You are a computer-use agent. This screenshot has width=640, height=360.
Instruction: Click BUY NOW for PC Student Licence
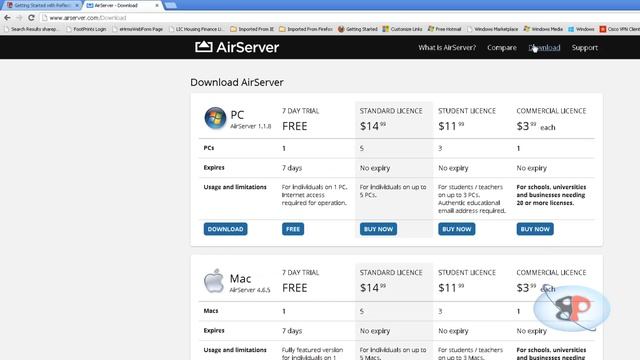(456, 229)
